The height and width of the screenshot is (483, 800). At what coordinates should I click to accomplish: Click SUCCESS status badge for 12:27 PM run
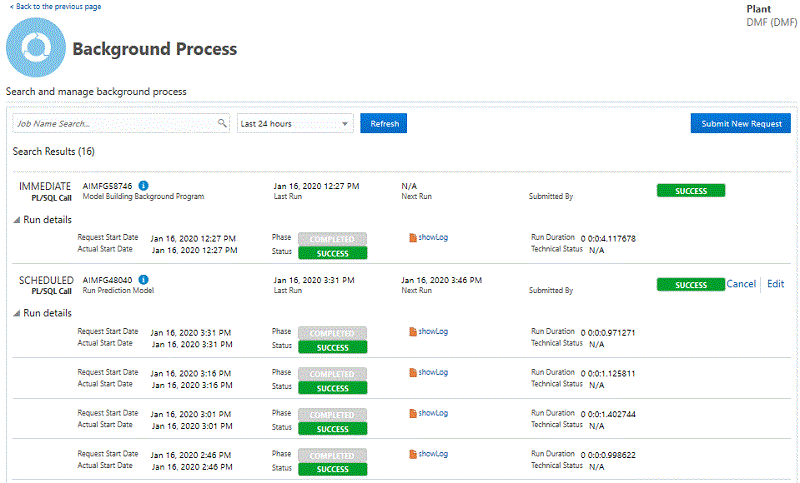[x=332, y=253]
